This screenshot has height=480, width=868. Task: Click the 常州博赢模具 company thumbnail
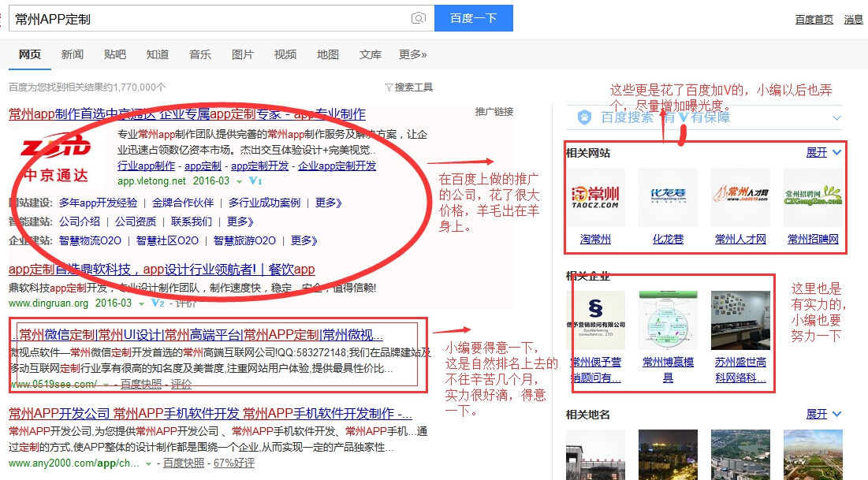point(669,321)
